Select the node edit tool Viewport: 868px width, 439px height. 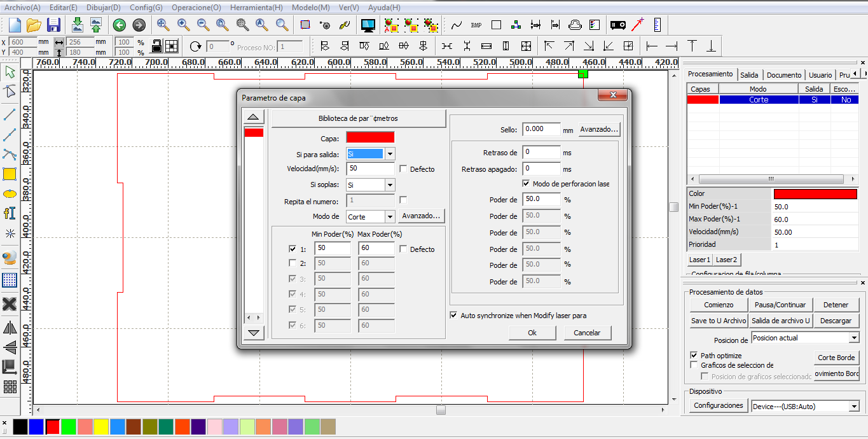[10, 92]
